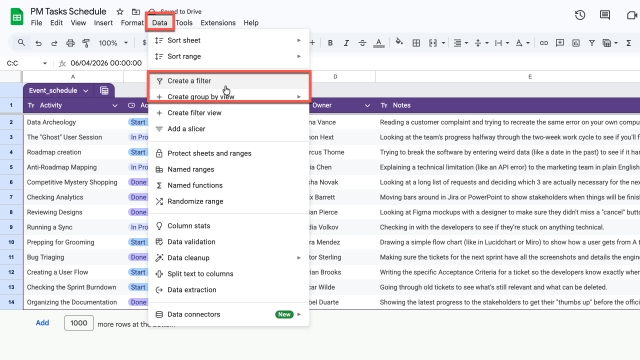Open the File menu

[36, 23]
